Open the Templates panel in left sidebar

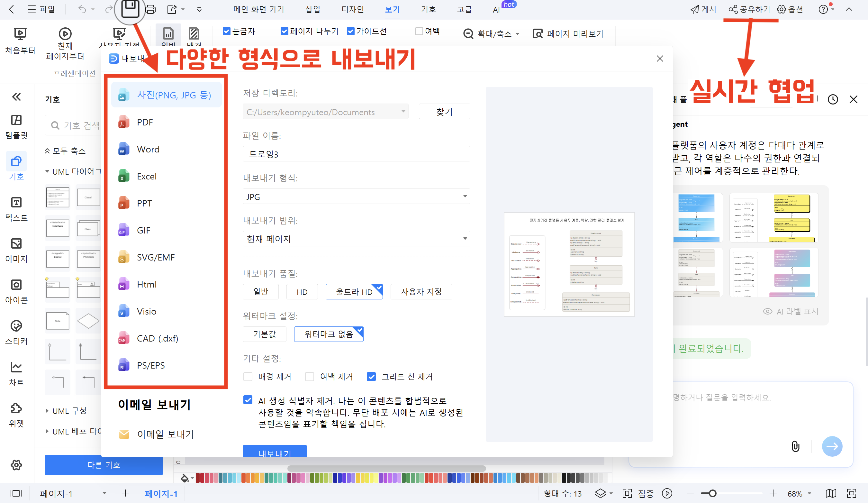(16, 126)
